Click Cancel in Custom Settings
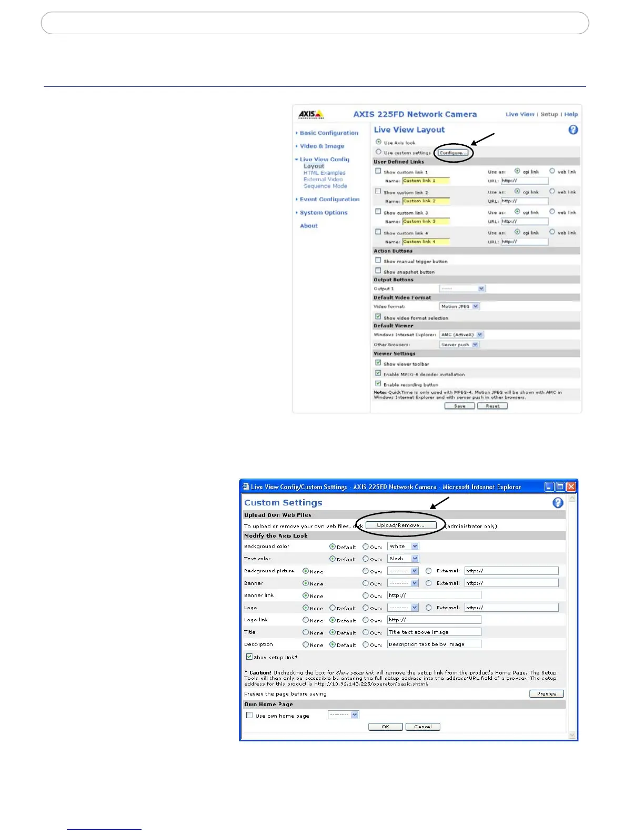644x834 pixels. [x=423, y=727]
